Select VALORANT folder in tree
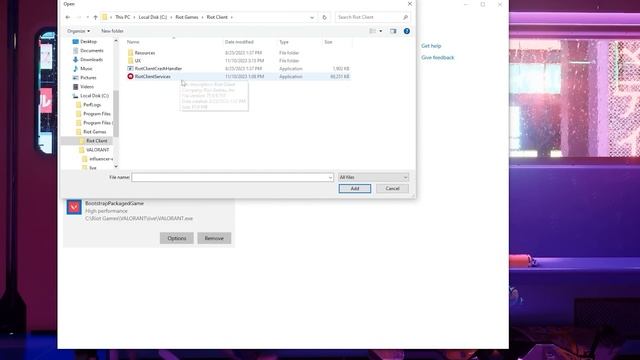 pos(97,150)
